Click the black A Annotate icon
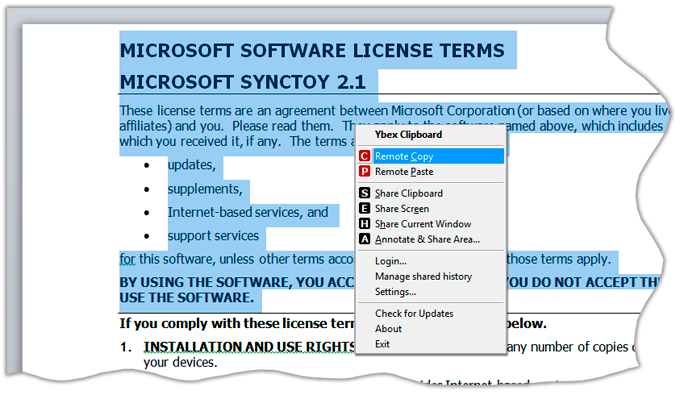Viewport: 680px width, 395px height. pyautogui.click(x=365, y=239)
